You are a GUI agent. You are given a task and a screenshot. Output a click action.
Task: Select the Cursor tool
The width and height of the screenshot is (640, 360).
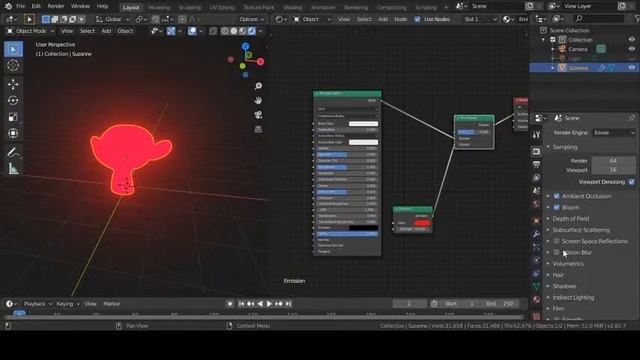tap(13, 65)
